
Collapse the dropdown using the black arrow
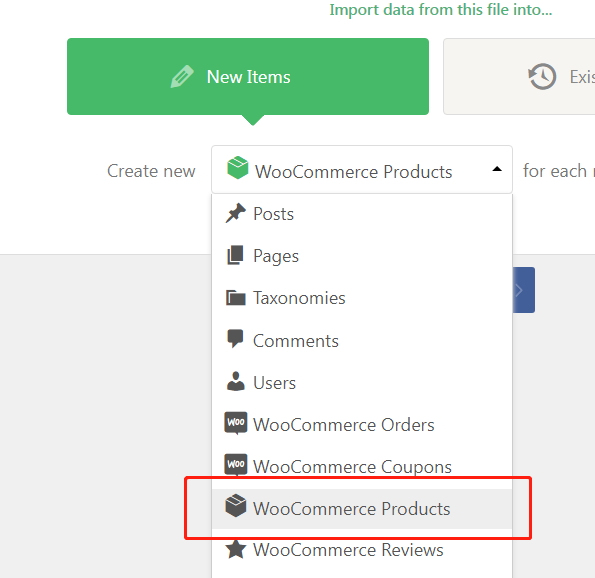tap(497, 169)
